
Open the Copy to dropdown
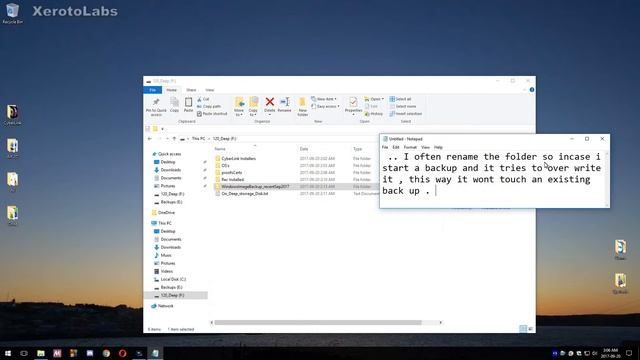253,107
